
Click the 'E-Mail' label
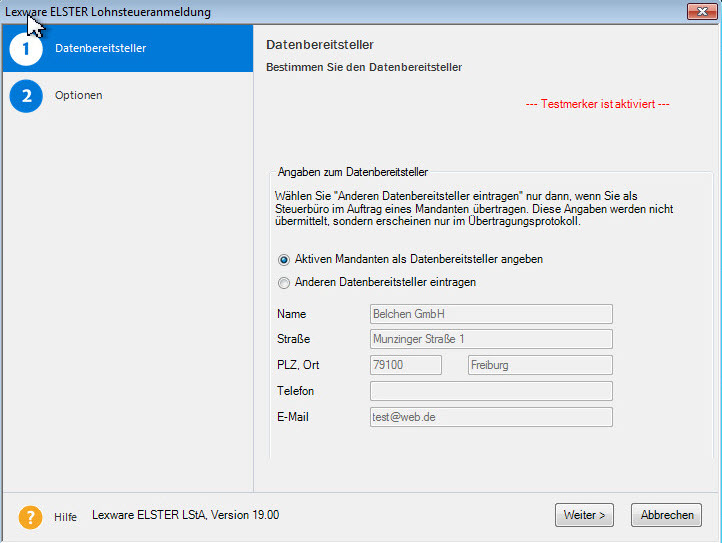pyautogui.click(x=293, y=417)
